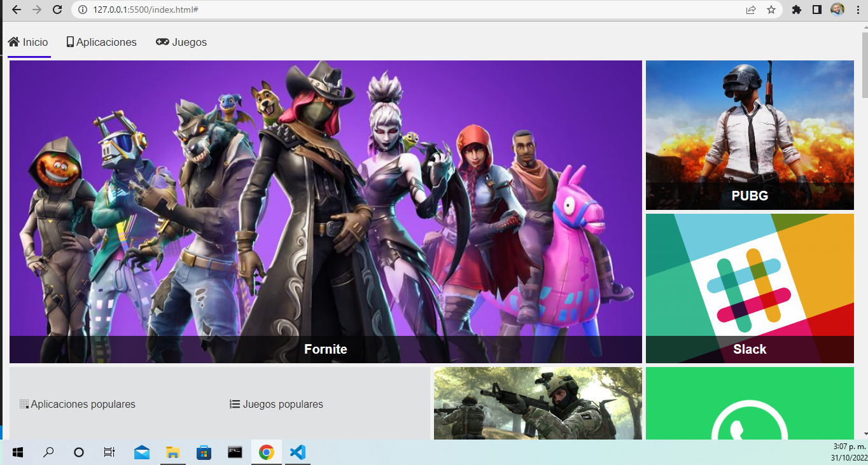Screen dimensions: 868x465
Task: Open the Mail app from taskbar
Action: [x=142, y=452]
